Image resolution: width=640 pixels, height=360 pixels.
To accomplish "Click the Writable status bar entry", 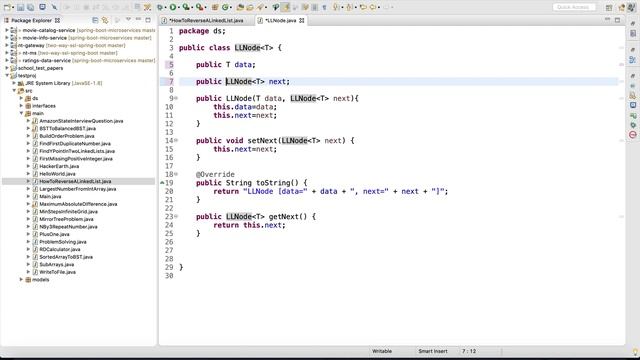I will [x=382, y=351].
